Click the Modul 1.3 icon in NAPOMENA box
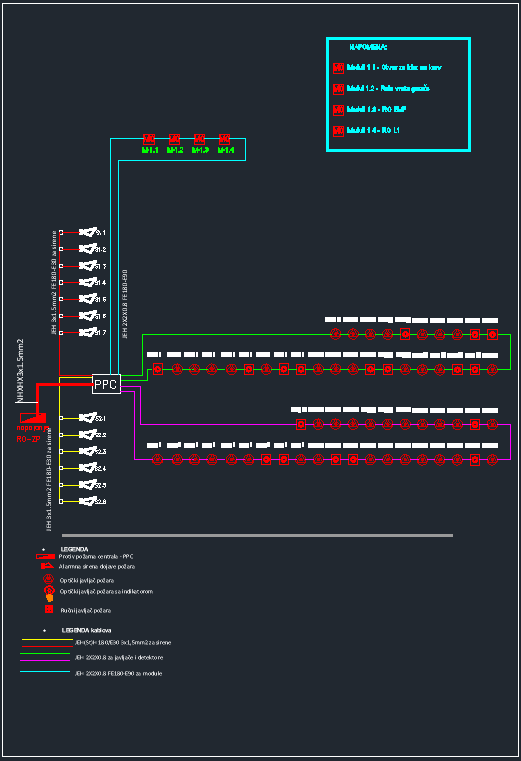521x761 pixels. 338,110
